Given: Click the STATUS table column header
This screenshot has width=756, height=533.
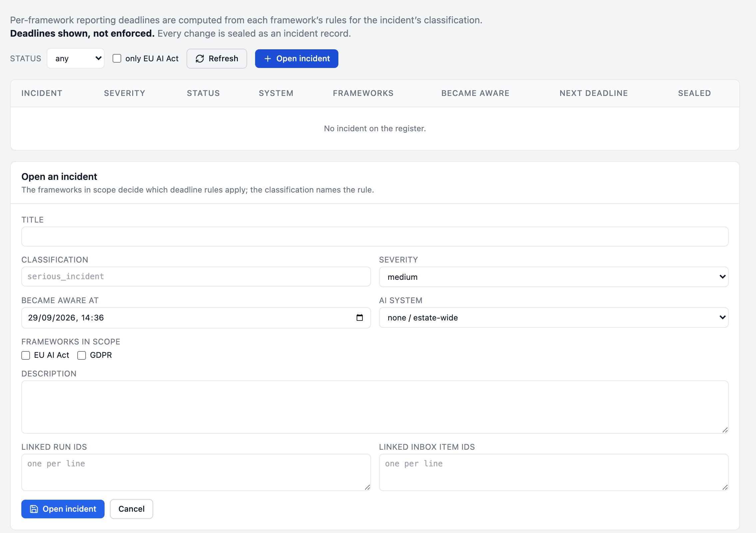Looking at the screenshot, I should (x=203, y=93).
